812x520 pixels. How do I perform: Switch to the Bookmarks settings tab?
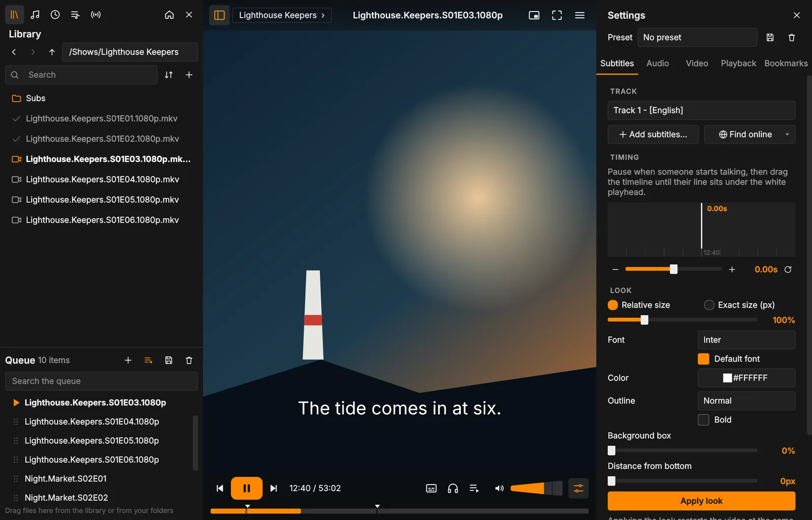click(x=786, y=63)
